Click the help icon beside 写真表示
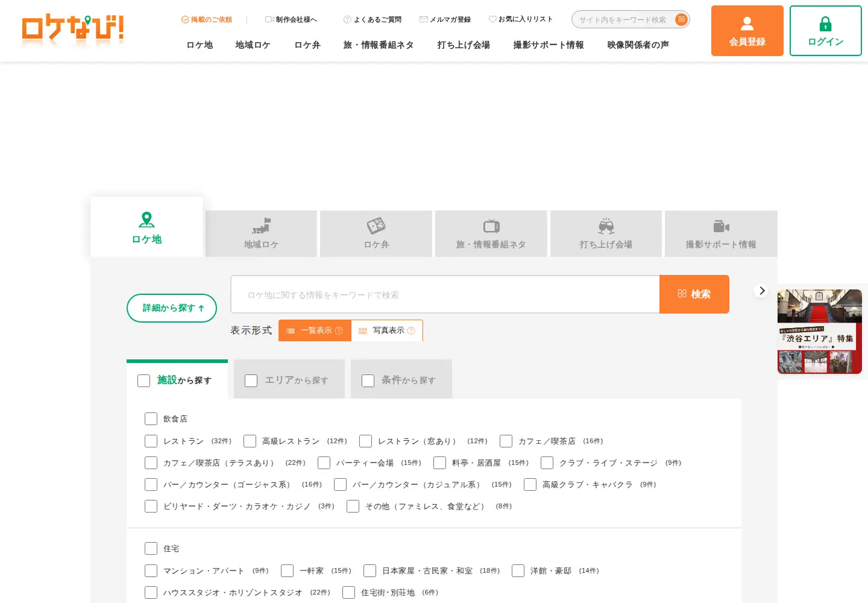 [411, 330]
